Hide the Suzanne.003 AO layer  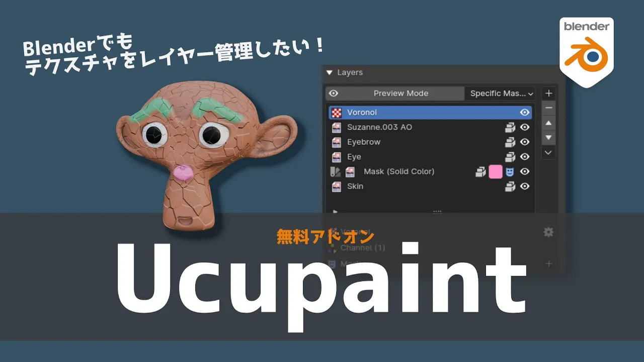coord(525,128)
